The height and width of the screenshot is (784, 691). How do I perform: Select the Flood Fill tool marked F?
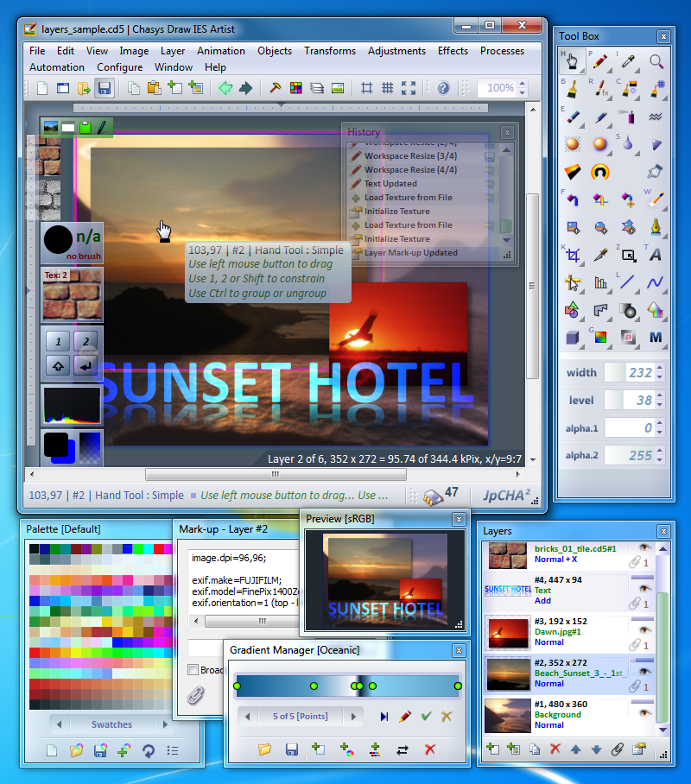572,200
